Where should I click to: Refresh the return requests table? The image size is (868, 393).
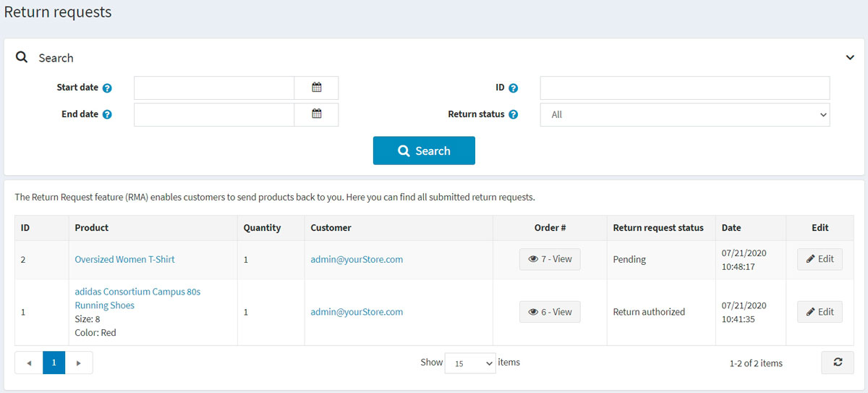coord(837,363)
